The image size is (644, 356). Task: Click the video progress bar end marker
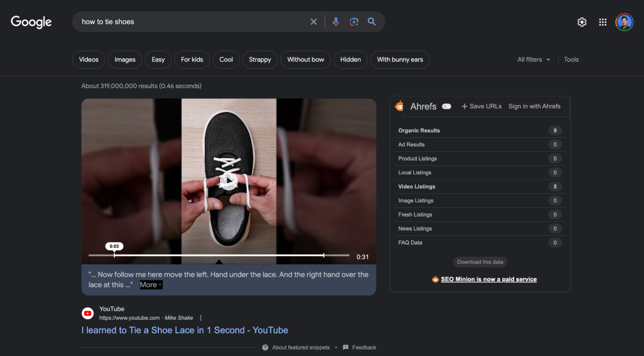324,255
